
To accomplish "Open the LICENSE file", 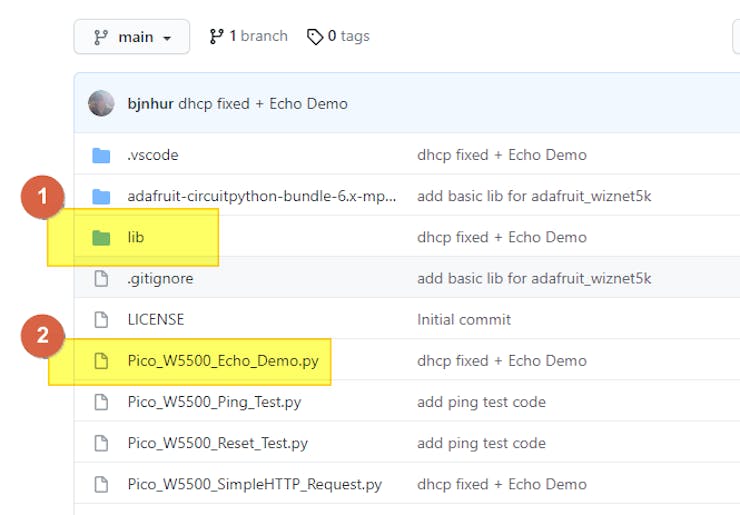I will point(156,320).
